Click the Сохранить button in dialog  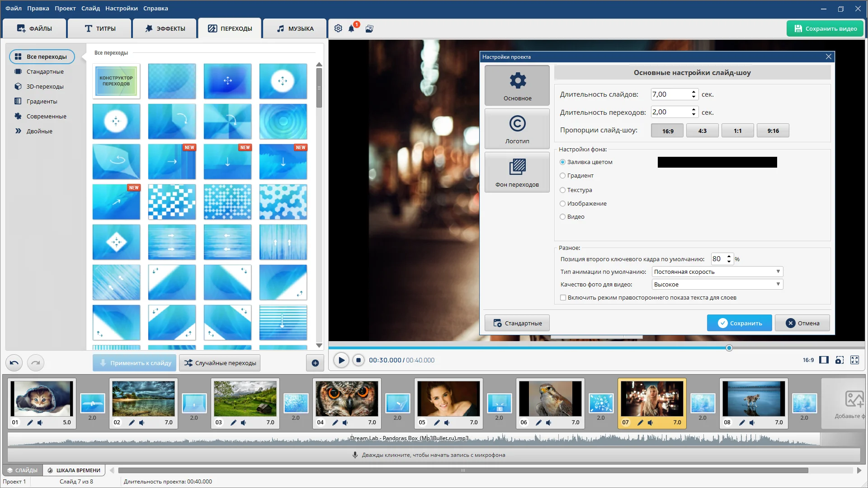pos(739,323)
